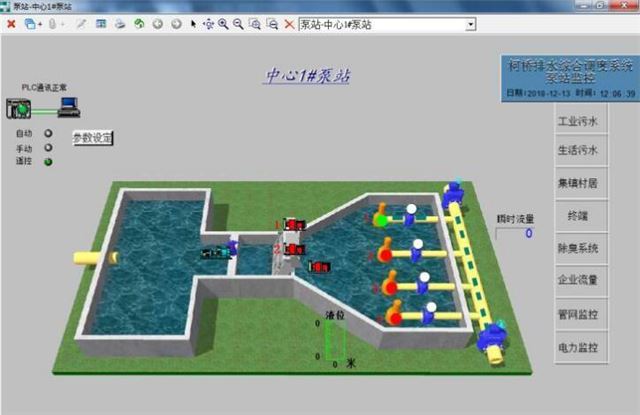Click the grey back navigation arrow

tap(158, 24)
